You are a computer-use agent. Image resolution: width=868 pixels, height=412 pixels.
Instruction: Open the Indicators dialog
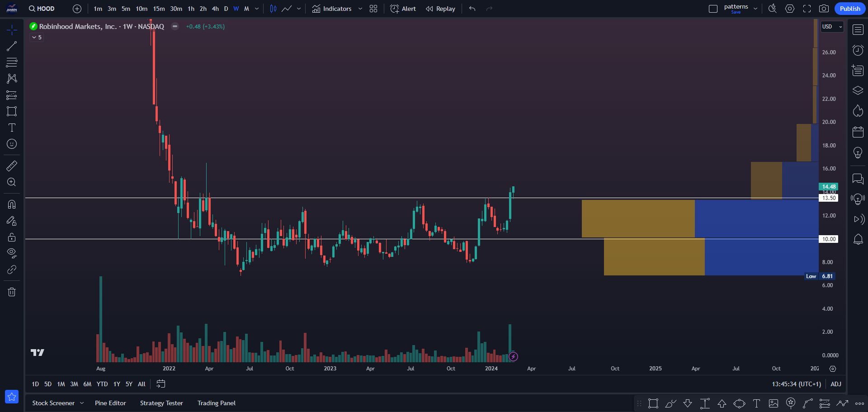pos(332,9)
